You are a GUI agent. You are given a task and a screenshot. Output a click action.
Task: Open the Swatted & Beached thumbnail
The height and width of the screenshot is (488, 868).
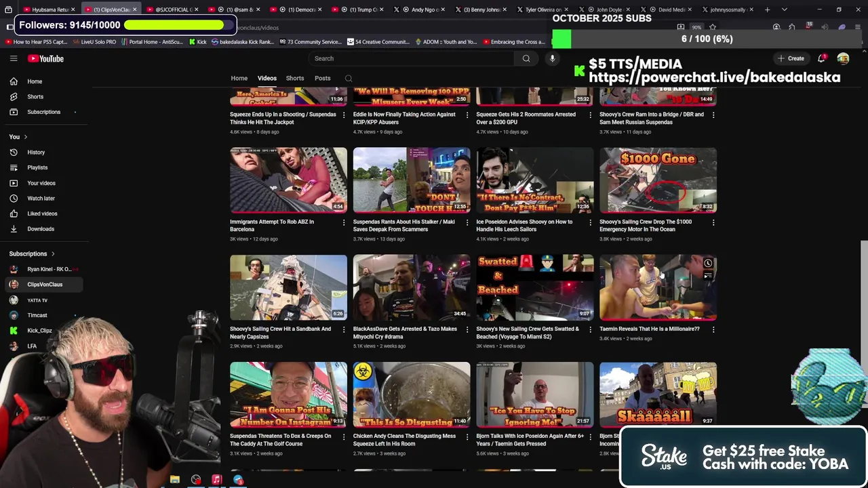tap(534, 287)
